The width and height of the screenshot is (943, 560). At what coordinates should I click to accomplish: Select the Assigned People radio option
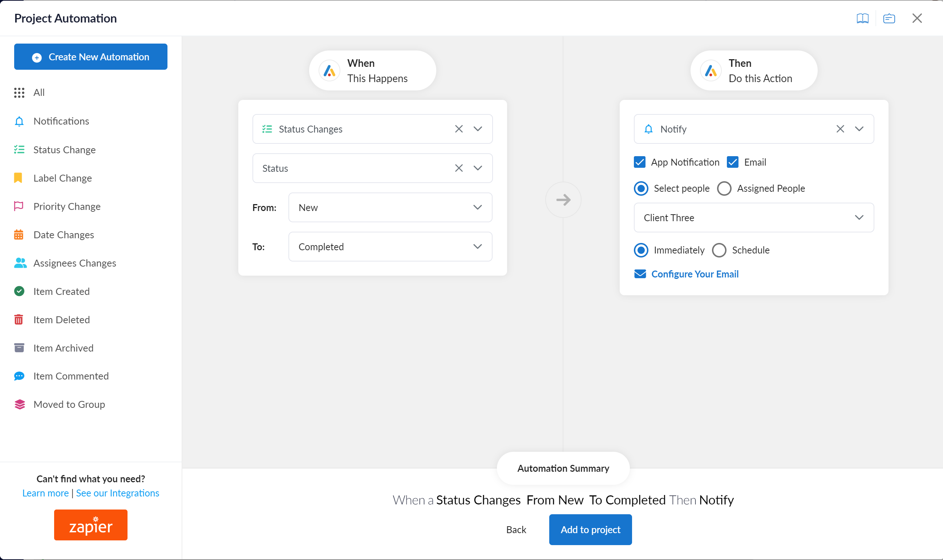point(724,188)
